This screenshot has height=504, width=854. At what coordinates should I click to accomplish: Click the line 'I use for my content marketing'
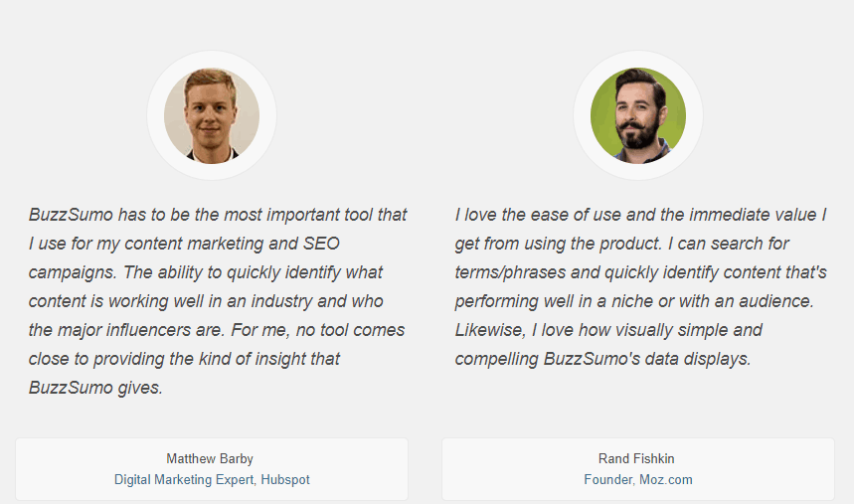(184, 244)
